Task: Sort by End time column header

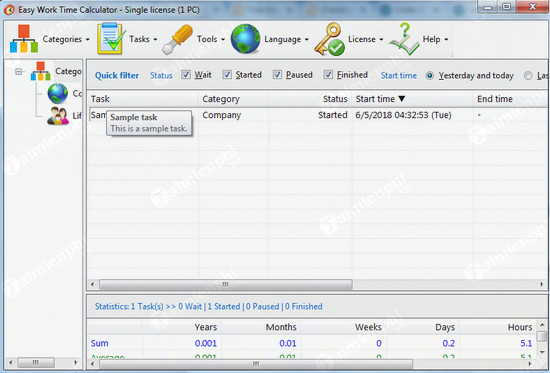Action: point(511,99)
